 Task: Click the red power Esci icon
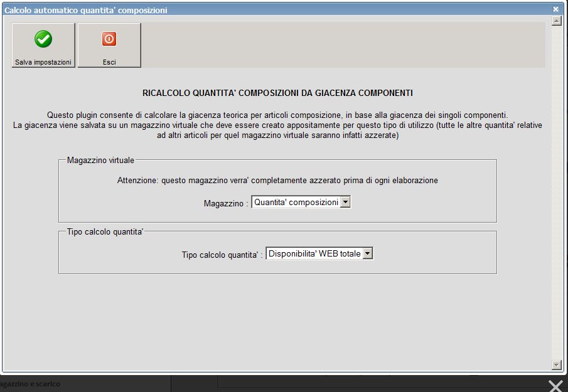(x=109, y=39)
